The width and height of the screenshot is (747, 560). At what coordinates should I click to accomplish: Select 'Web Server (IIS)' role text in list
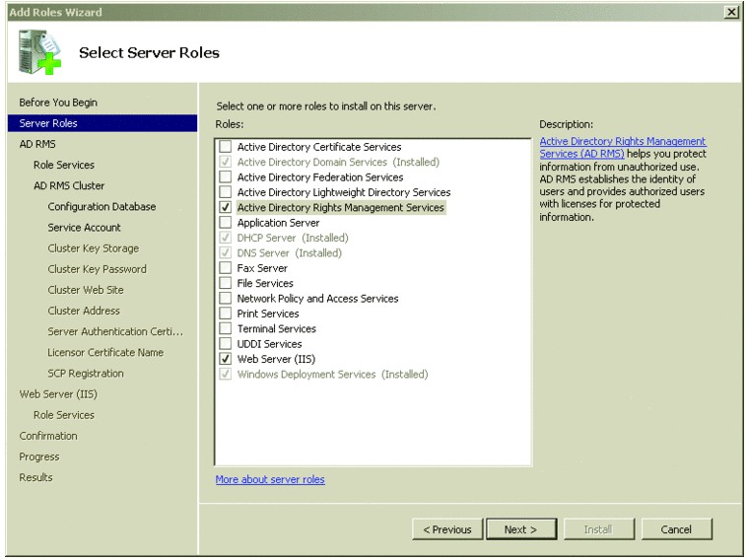pos(276,359)
